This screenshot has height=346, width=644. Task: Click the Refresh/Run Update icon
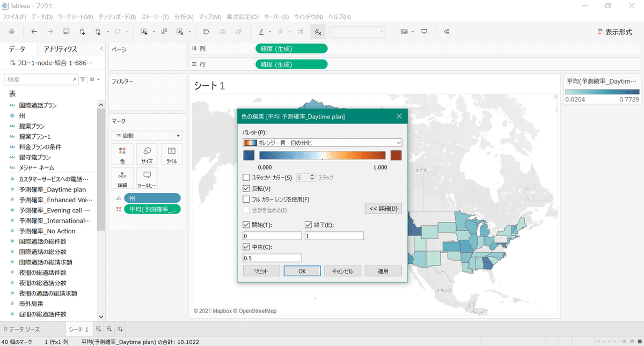click(118, 32)
